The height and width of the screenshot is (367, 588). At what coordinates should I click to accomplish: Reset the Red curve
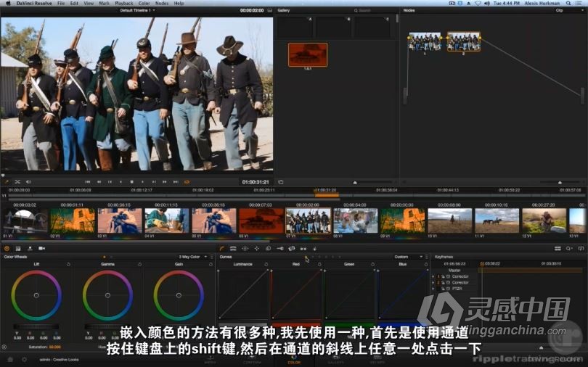(x=319, y=265)
